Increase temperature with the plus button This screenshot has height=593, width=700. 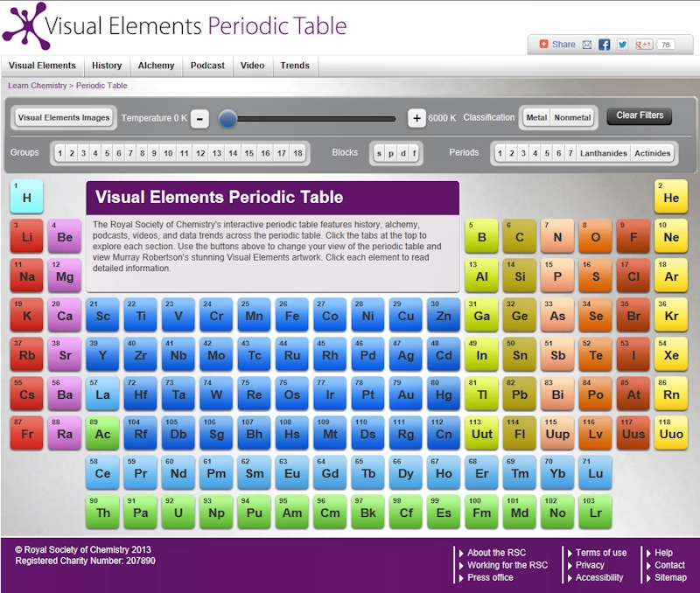click(416, 118)
